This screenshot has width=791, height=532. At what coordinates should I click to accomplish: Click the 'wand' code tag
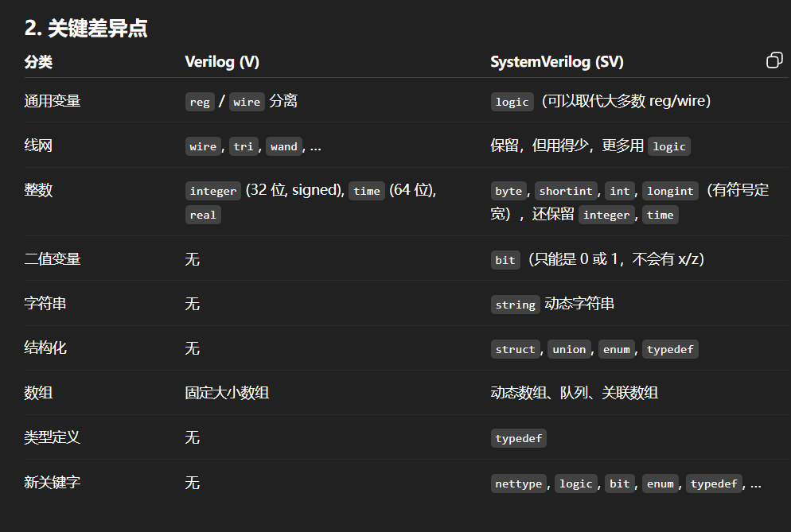point(283,146)
